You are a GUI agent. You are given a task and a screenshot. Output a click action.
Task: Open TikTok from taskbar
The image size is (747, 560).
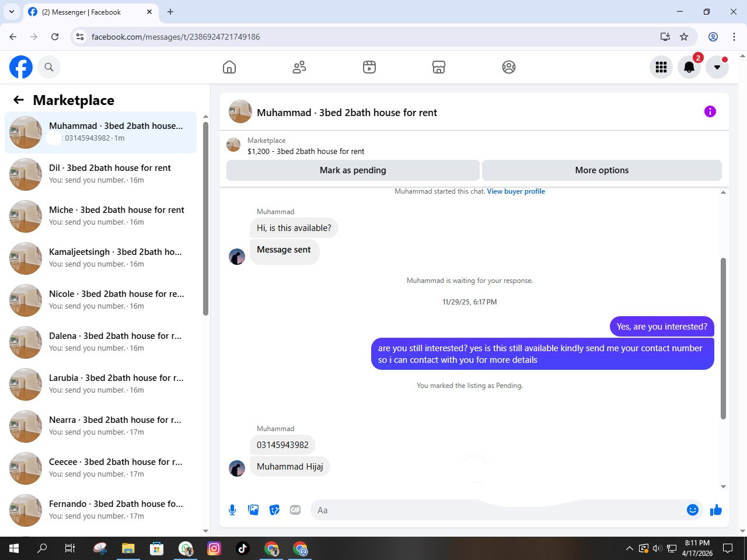(x=242, y=548)
